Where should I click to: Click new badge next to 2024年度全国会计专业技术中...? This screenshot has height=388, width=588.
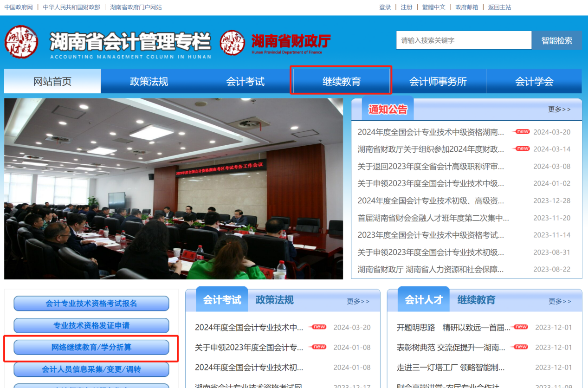point(318,327)
